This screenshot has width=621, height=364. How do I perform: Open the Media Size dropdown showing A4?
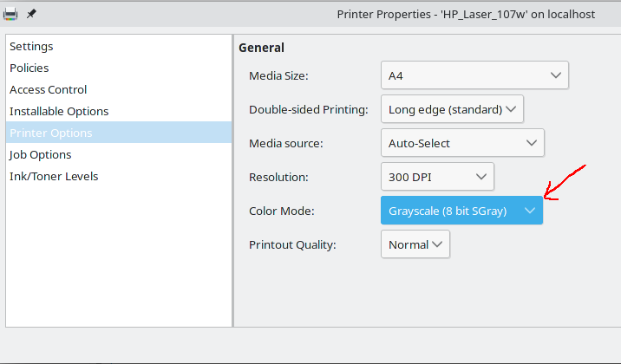(x=474, y=75)
